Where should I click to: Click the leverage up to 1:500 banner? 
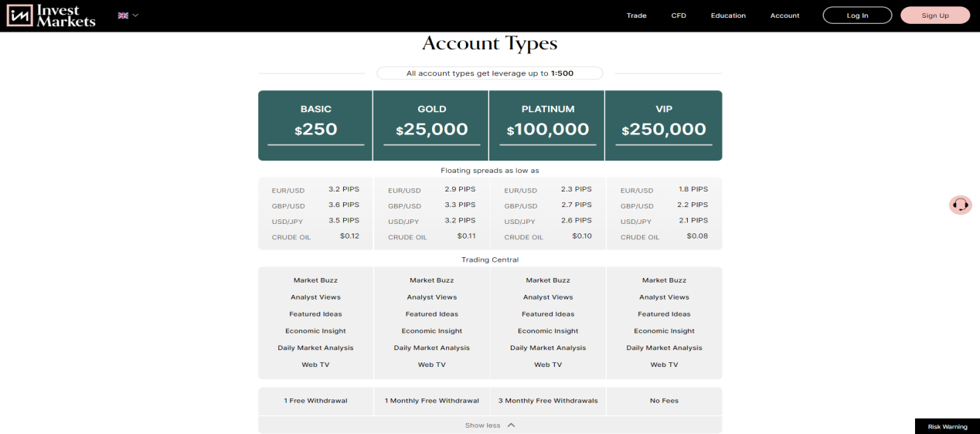(489, 73)
